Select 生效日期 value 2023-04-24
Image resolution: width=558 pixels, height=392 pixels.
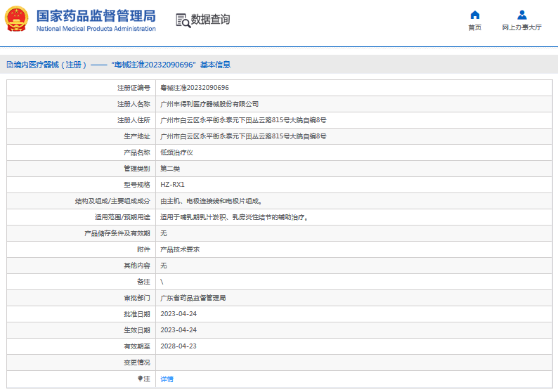pos(179,330)
